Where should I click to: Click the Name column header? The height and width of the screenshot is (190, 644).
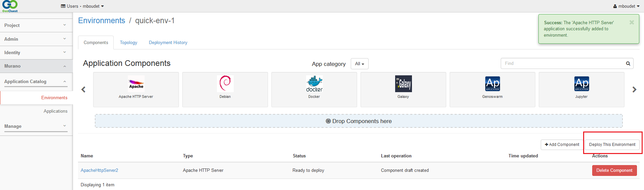87,156
